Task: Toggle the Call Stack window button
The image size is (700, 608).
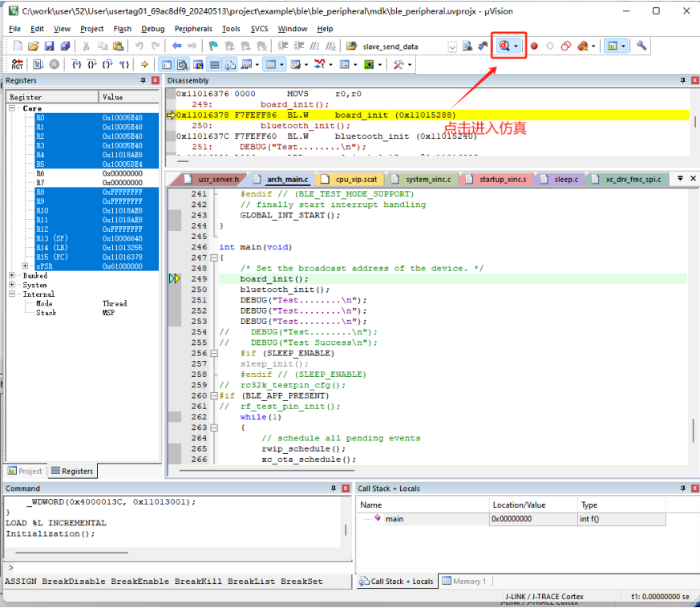Action: click(x=230, y=64)
